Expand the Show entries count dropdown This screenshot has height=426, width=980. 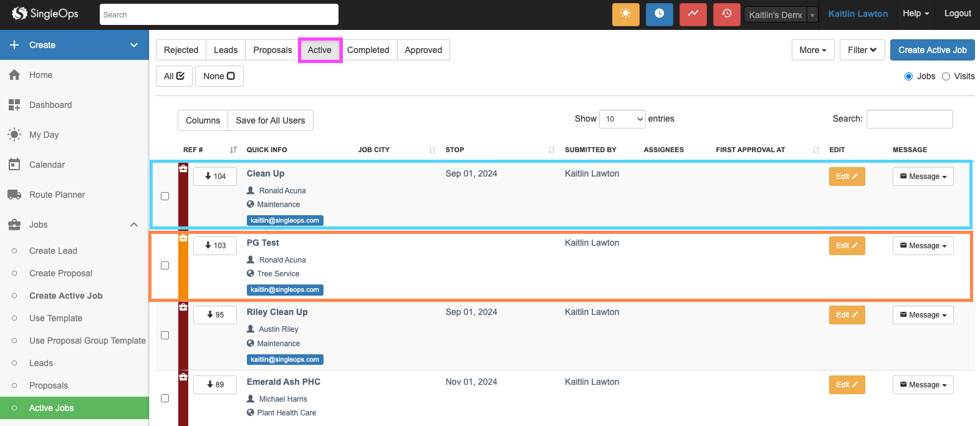pyautogui.click(x=622, y=119)
